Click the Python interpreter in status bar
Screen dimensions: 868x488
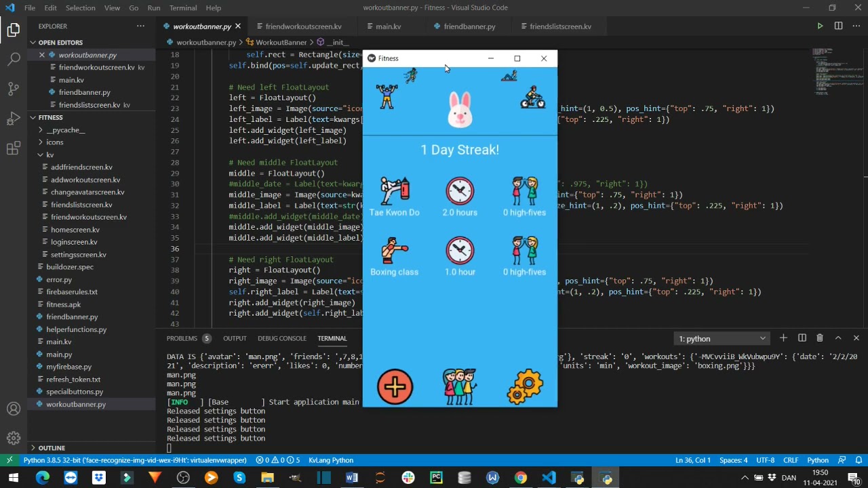134,460
